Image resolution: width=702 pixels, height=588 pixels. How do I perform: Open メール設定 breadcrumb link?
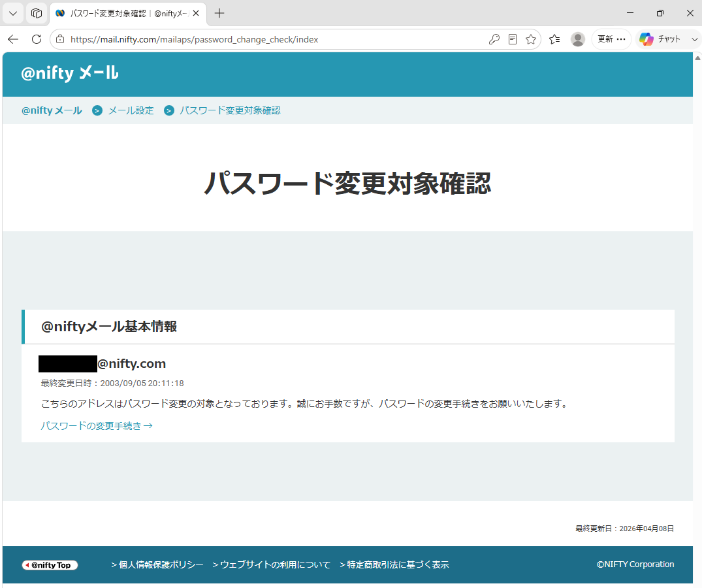click(131, 110)
